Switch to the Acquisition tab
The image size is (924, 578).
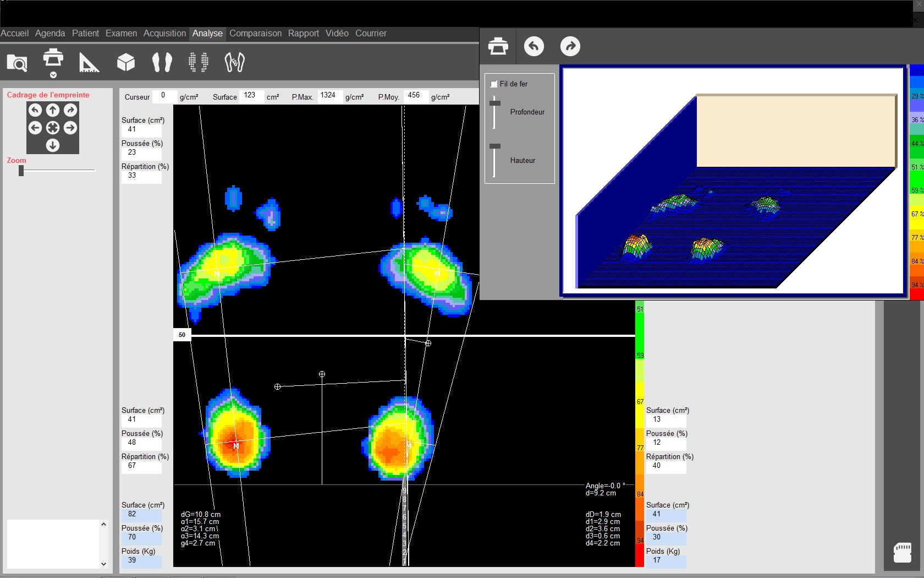(164, 33)
